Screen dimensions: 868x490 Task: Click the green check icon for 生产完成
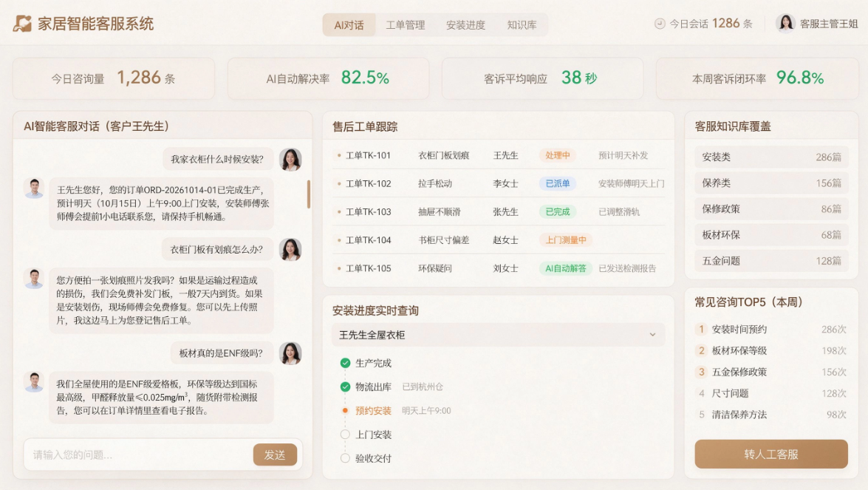tap(346, 363)
